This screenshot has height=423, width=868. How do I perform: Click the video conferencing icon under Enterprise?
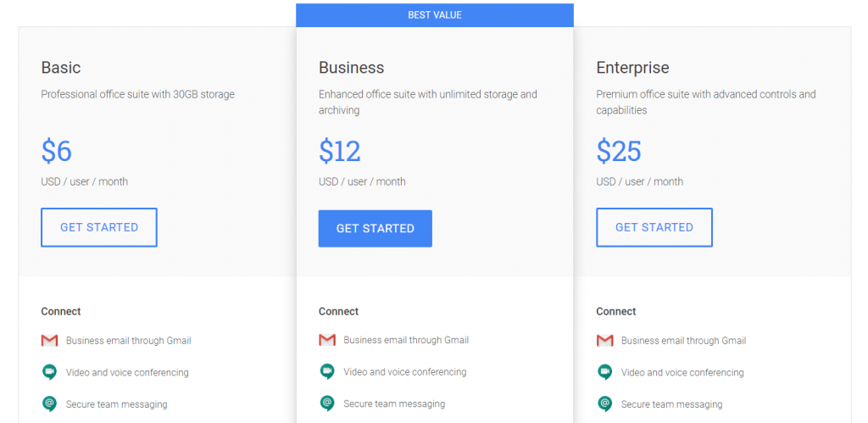(x=604, y=372)
